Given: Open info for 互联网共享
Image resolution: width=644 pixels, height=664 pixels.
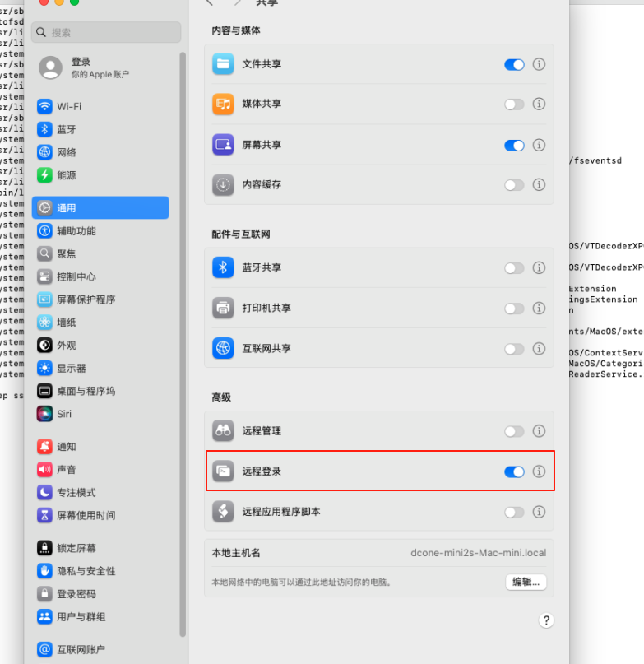Looking at the screenshot, I should point(539,349).
